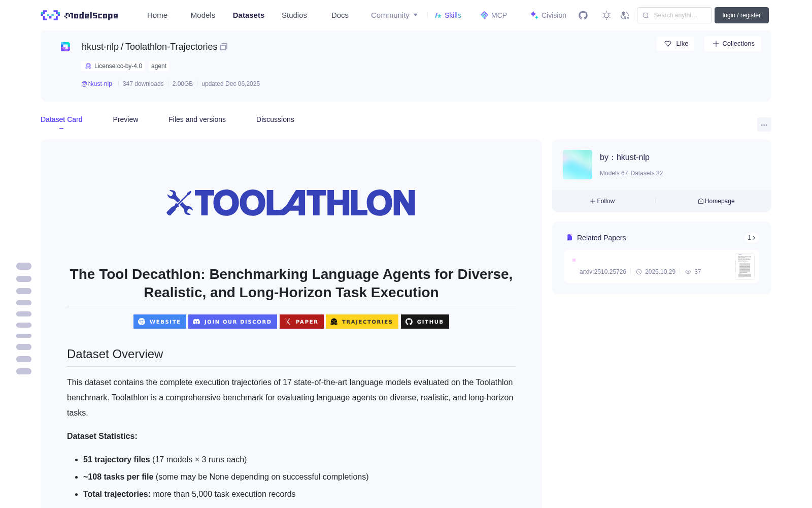Open the @hkust-nlp owner link

(x=96, y=84)
